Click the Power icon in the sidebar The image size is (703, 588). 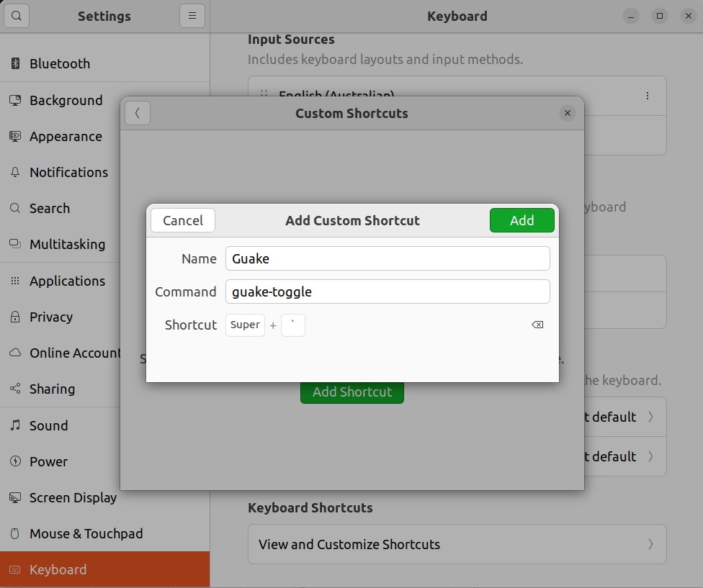[x=14, y=461]
